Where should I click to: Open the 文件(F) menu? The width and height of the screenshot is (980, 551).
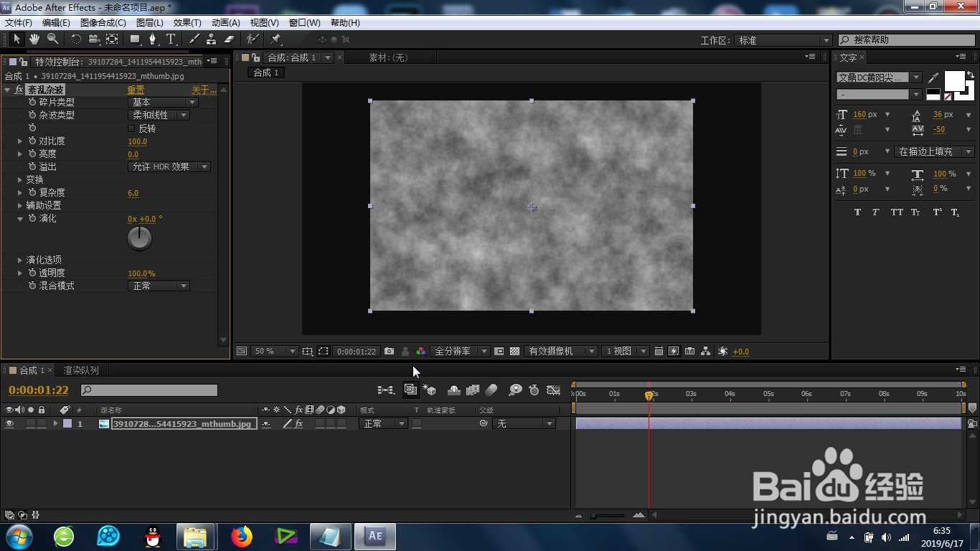(x=19, y=23)
